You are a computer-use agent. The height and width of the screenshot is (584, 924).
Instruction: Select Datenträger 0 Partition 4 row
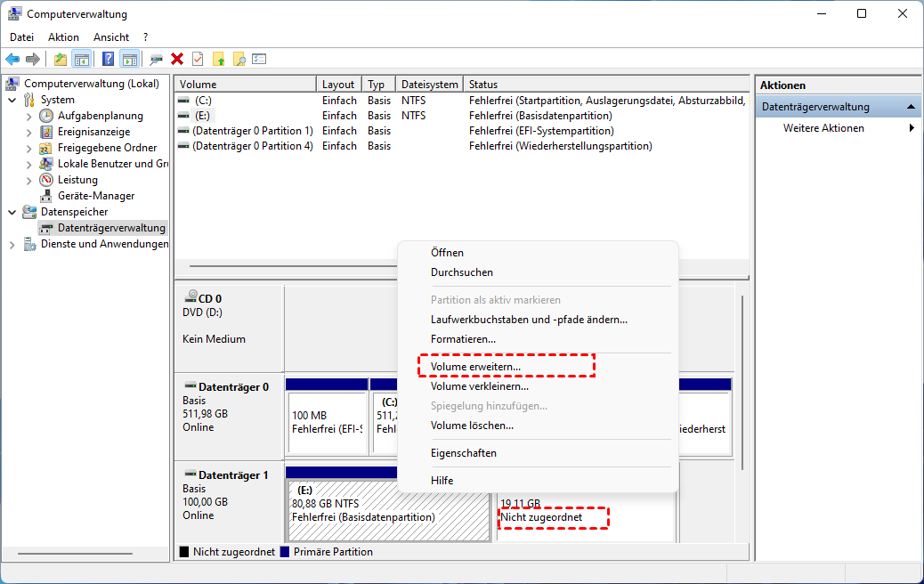coord(461,146)
